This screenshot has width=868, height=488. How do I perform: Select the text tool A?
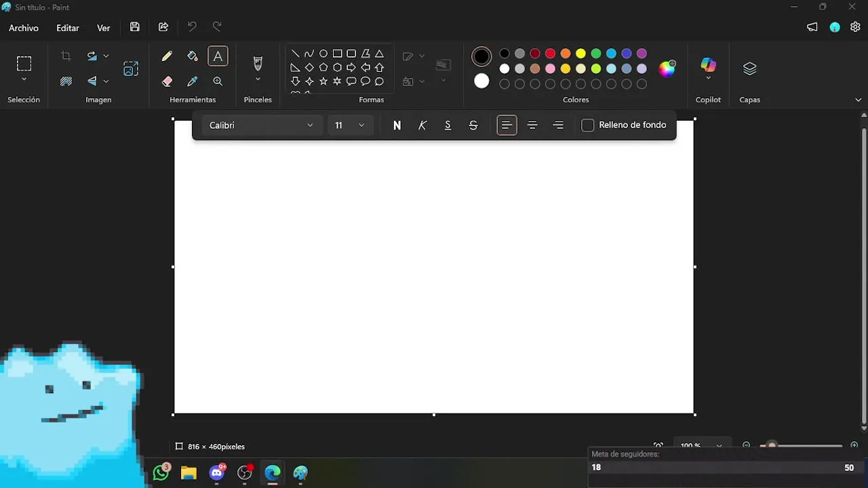[218, 56]
